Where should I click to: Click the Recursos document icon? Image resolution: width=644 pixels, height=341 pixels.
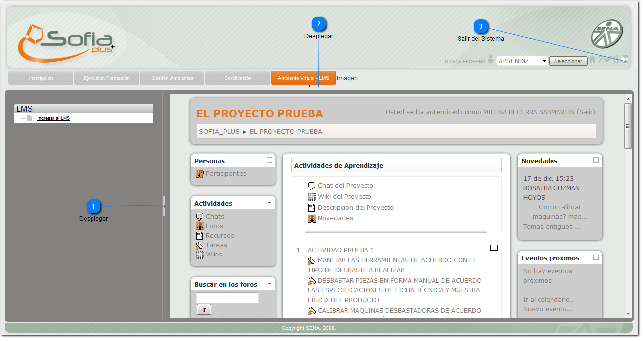(200, 236)
